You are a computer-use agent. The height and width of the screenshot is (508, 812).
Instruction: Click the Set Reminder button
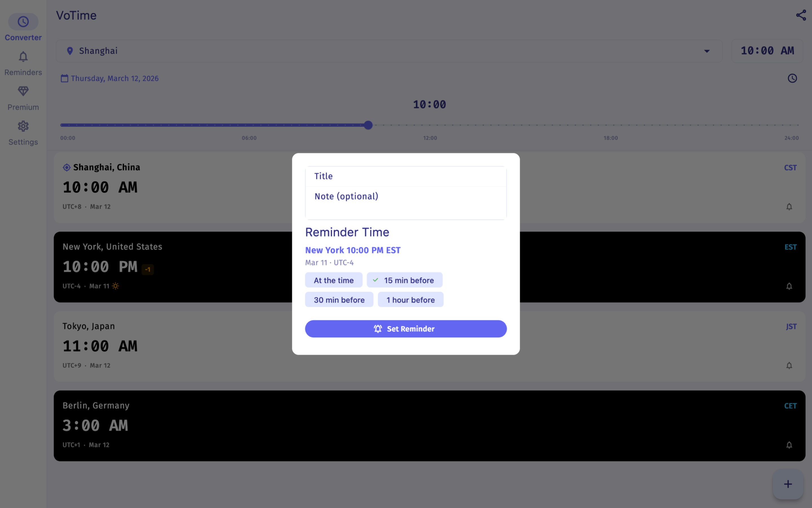point(406,329)
